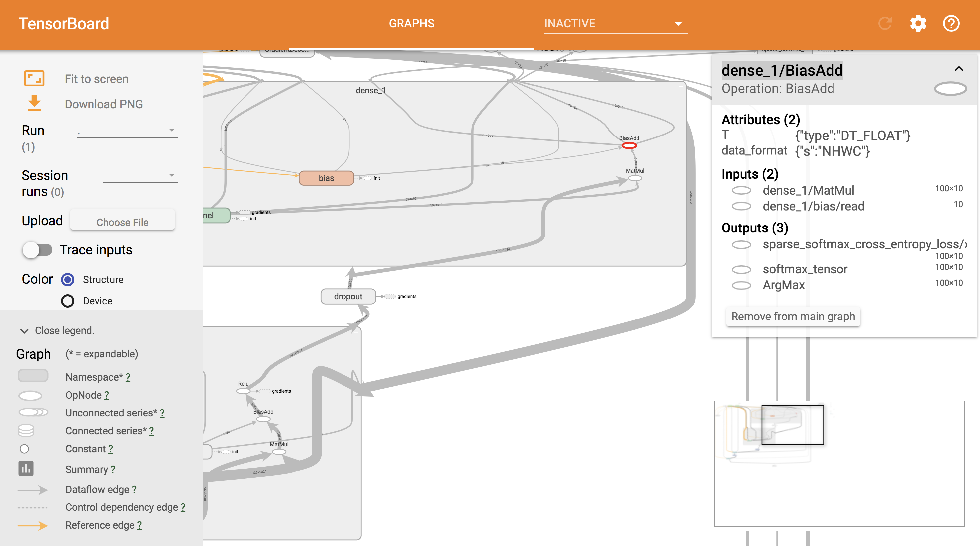Screen dimensions: 980x546
Task: Click dense_1/MatMul input name
Action: click(x=808, y=190)
